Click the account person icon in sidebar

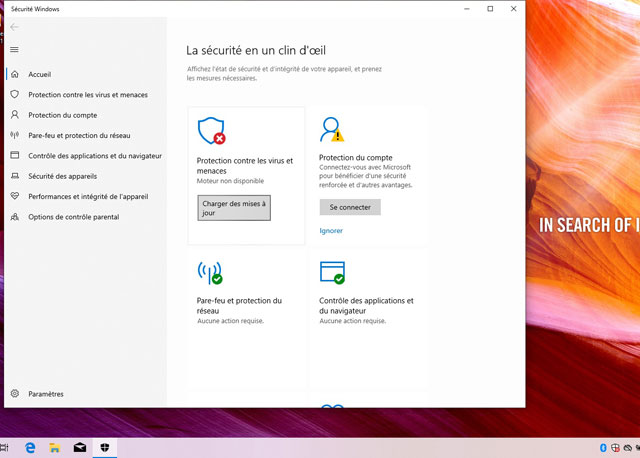point(15,115)
